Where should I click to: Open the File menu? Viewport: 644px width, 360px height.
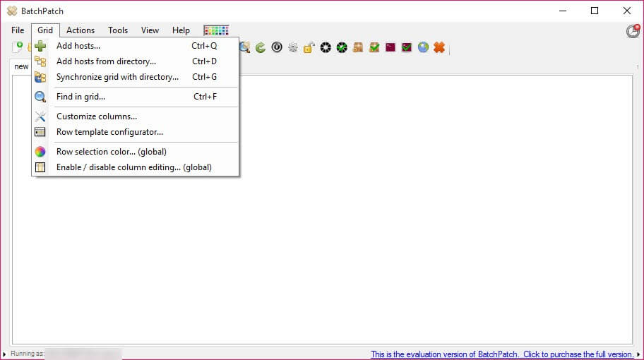(x=18, y=30)
